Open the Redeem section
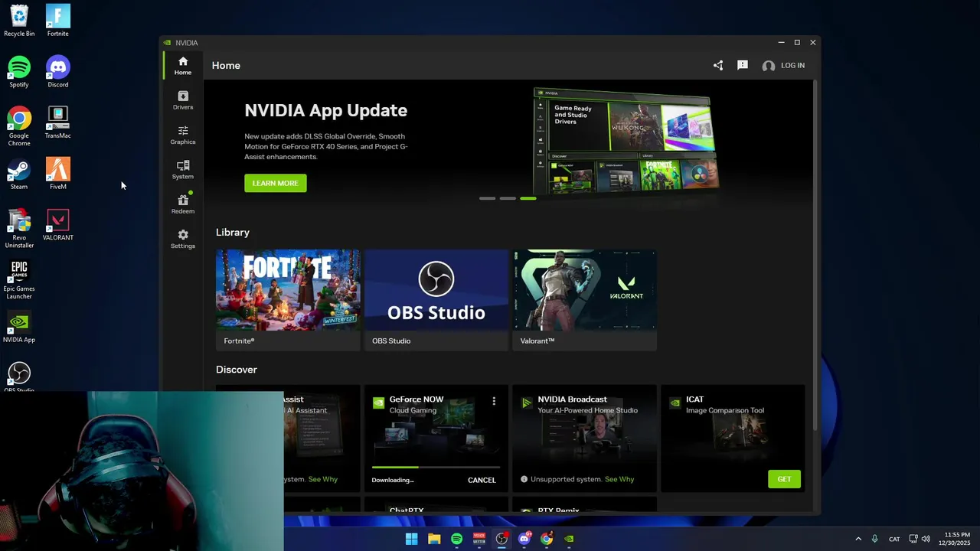980x551 pixels. pos(182,204)
